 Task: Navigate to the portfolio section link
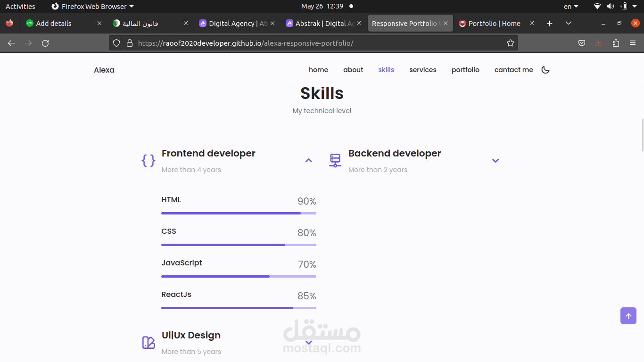coord(465,70)
